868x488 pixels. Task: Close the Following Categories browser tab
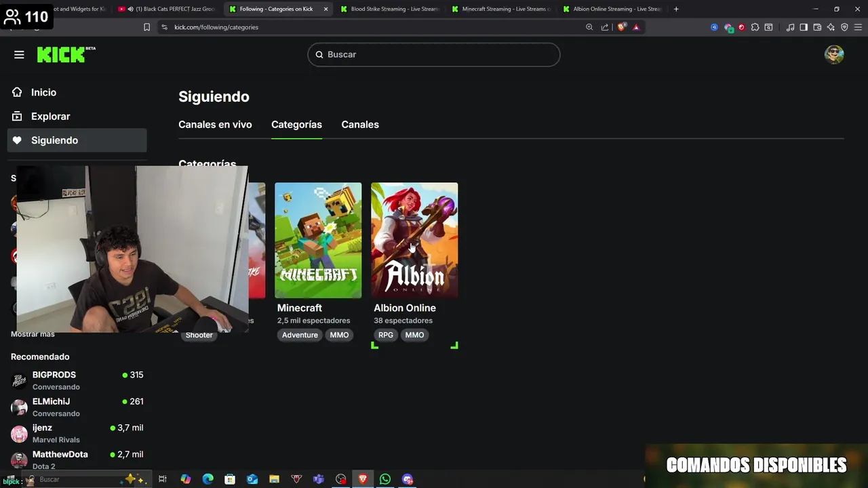[326, 9]
